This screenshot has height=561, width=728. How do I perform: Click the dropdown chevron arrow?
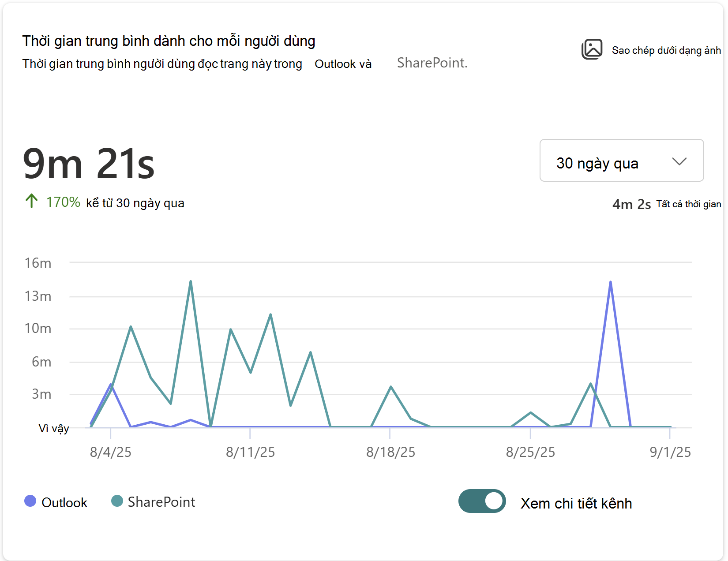pos(679,161)
